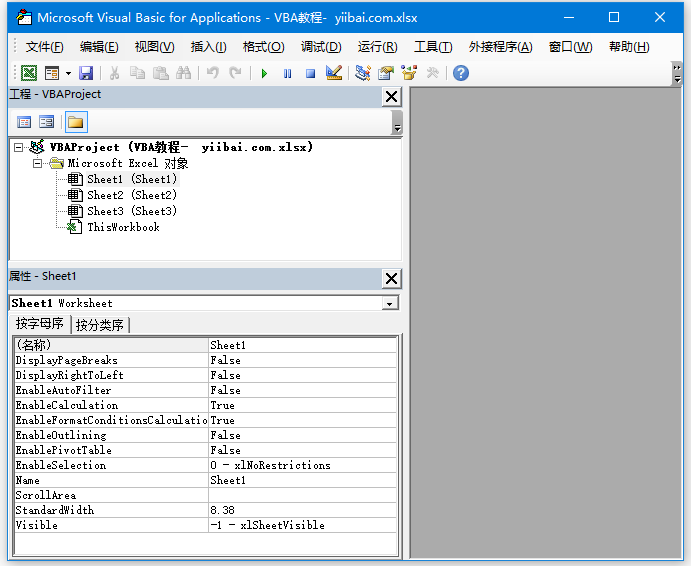Open the 格式(O) menu

(264, 47)
